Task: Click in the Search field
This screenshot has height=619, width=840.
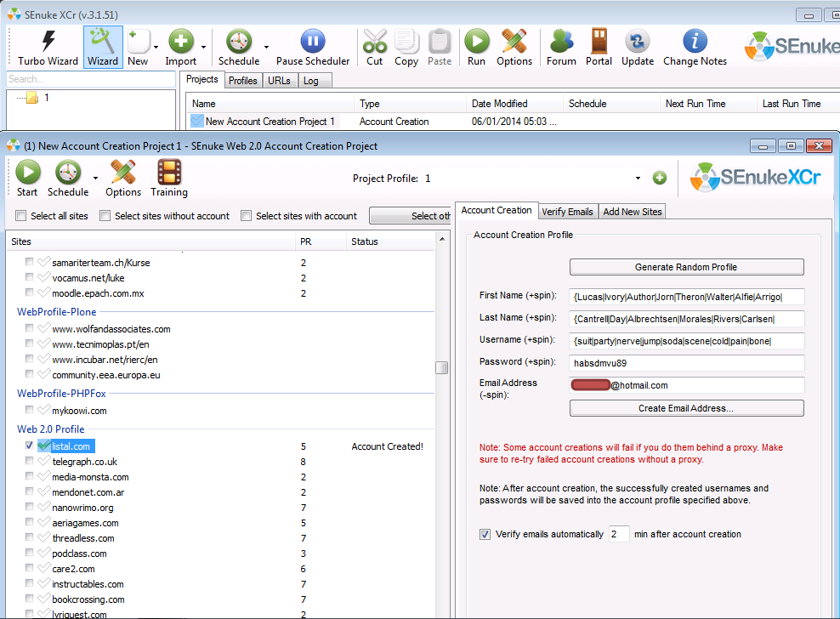Action: [92, 79]
